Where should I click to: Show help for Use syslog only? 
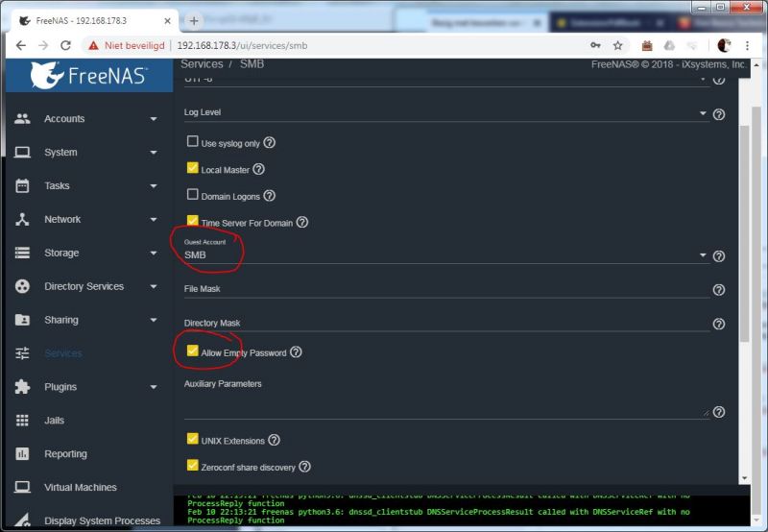pos(270,142)
